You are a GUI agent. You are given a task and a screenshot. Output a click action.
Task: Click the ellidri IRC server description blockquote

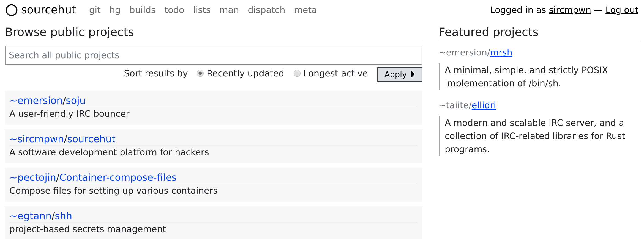(539, 136)
